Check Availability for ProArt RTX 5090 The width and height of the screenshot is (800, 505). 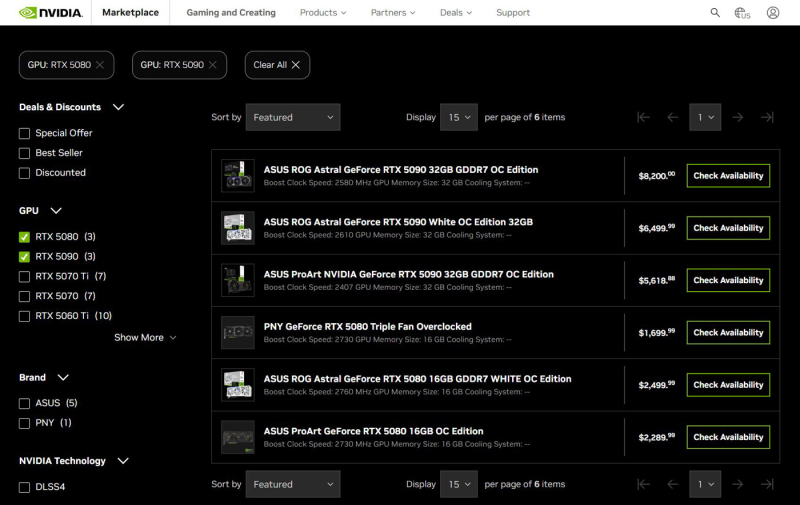[x=728, y=280]
